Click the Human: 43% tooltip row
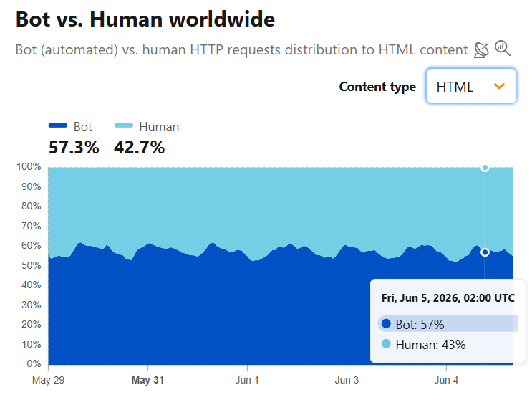This screenshot has width=532, height=400. (448, 345)
